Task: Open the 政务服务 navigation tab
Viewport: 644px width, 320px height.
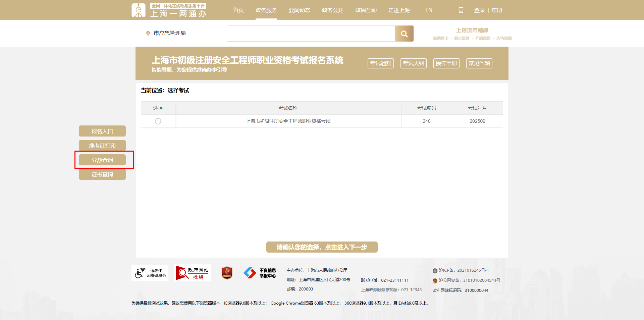Action: 266,10
